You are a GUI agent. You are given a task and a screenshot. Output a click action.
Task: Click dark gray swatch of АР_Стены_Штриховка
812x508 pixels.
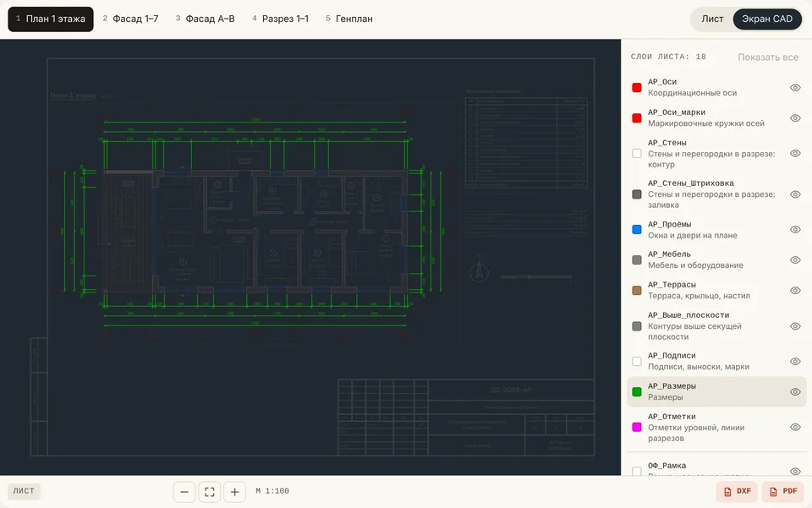(637, 194)
